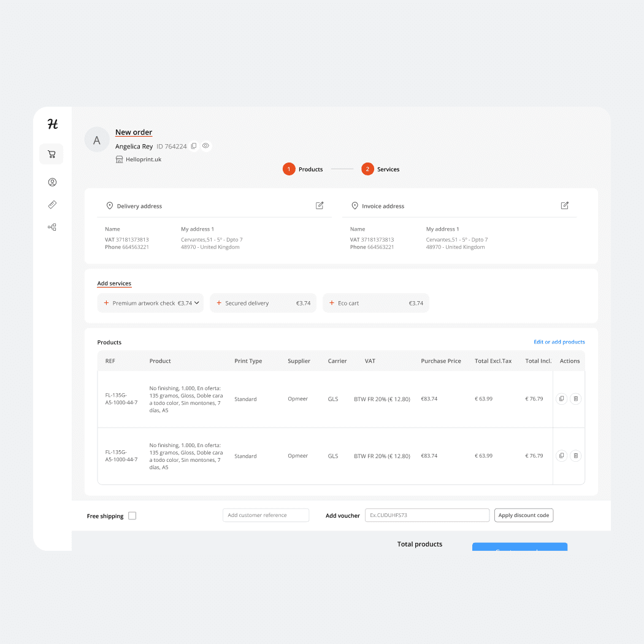This screenshot has height=644, width=644.
Task: Open the org chart icon in sidebar
Action: click(52, 226)
